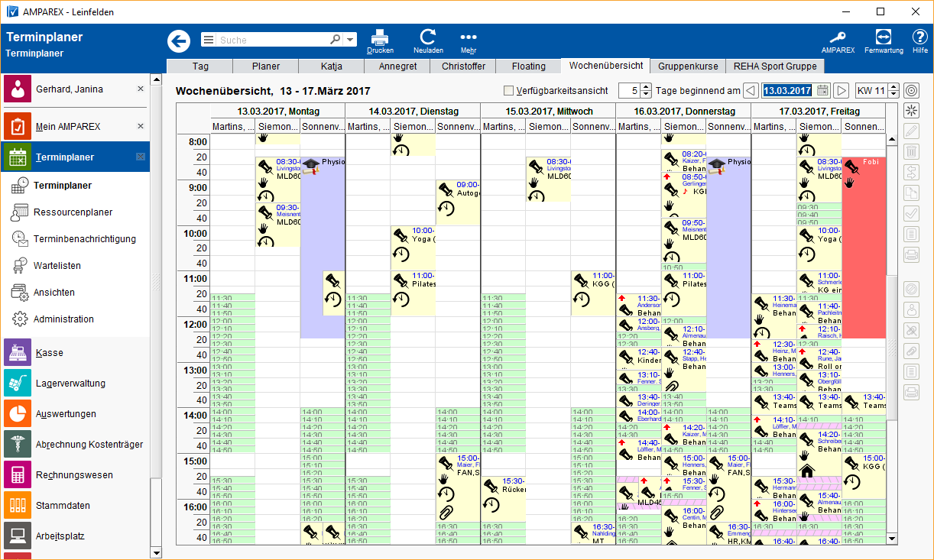Open the Mein AMPAREX clipboard icon
The height and width of the screenshot is (560, 934).
pos(18,126)
